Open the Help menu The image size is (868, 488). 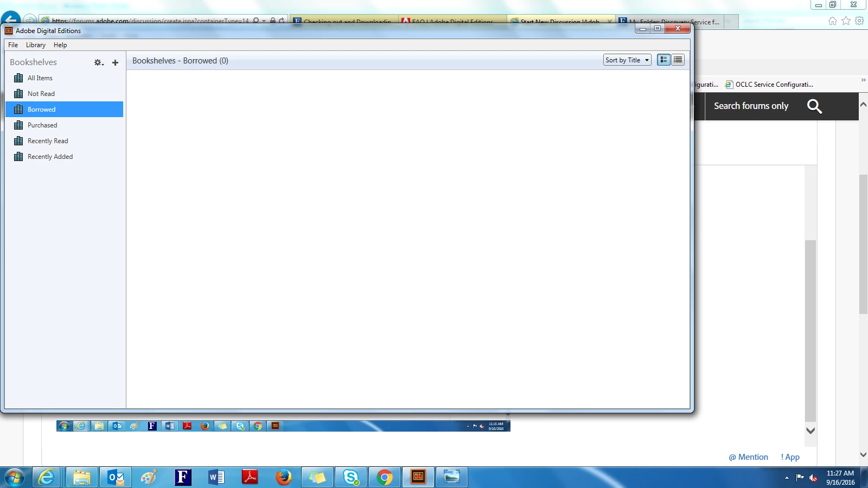point(60,45)
